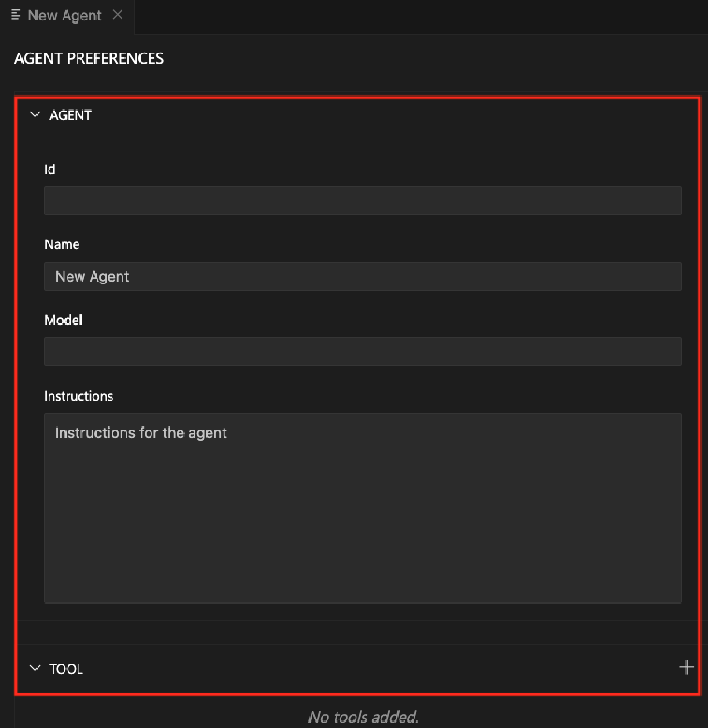This screenshot has width=708, height=728.
Task: Click the chevron beside AGENT
Action: 34,114
